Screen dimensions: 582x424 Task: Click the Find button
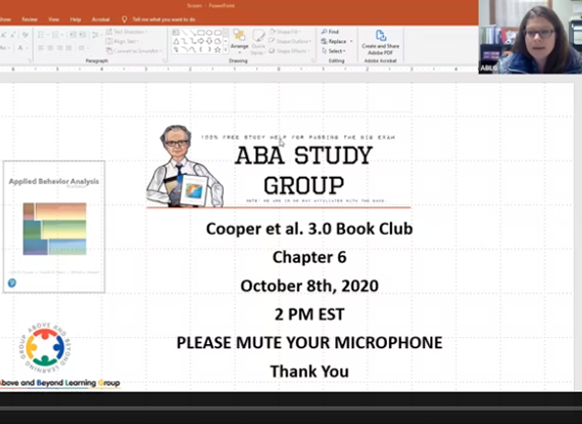click(330, 32)
